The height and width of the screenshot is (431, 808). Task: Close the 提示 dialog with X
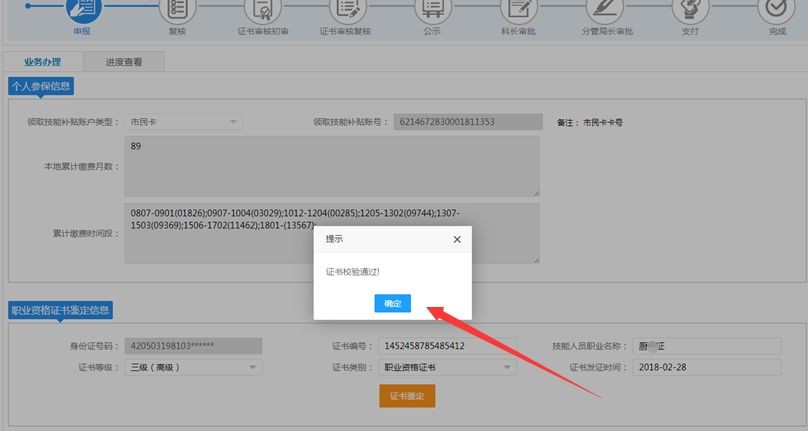coord(457,240)
